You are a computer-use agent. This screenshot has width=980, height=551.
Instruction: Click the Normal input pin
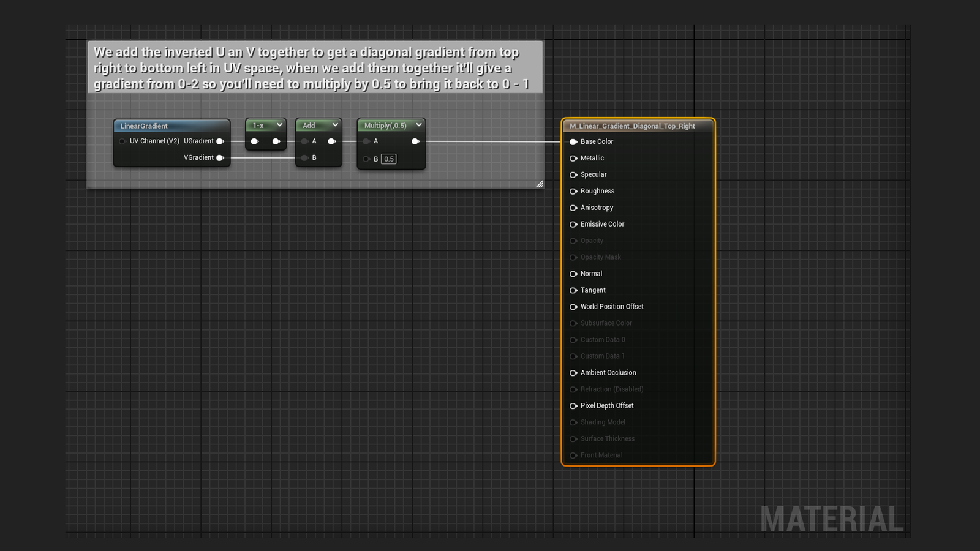573,274
